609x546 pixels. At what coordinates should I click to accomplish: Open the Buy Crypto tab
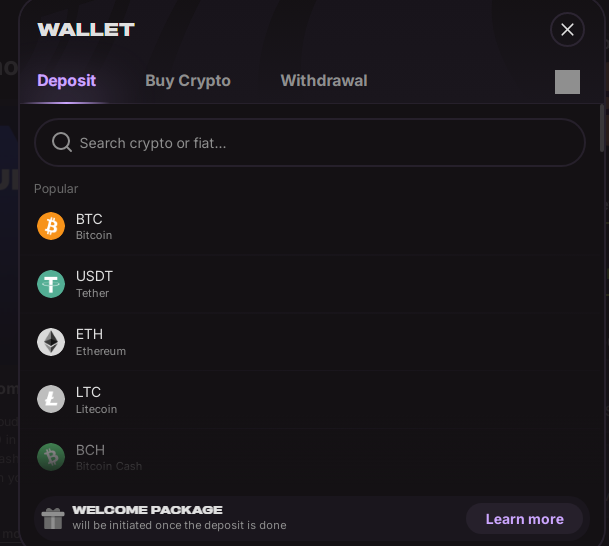coord(188,81)
